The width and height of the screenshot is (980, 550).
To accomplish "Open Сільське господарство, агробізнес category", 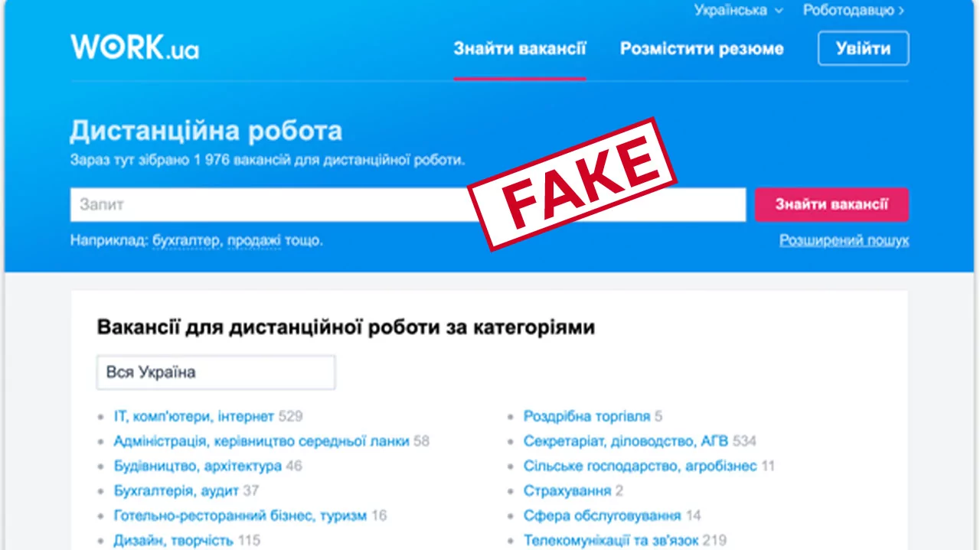I will (640, 466).
